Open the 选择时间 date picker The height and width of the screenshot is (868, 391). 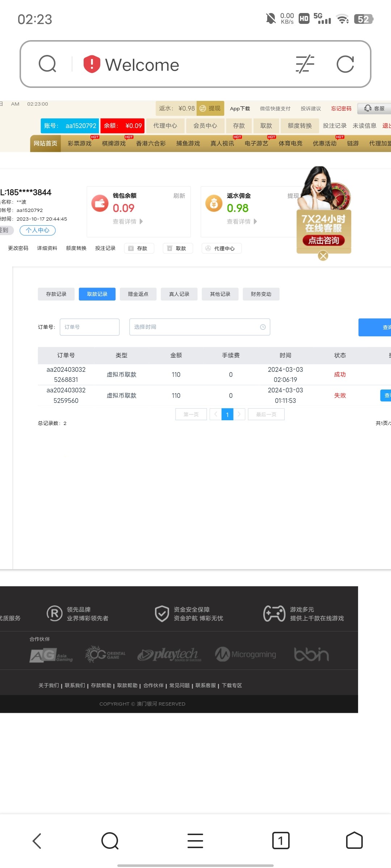(x=199, y=327)
